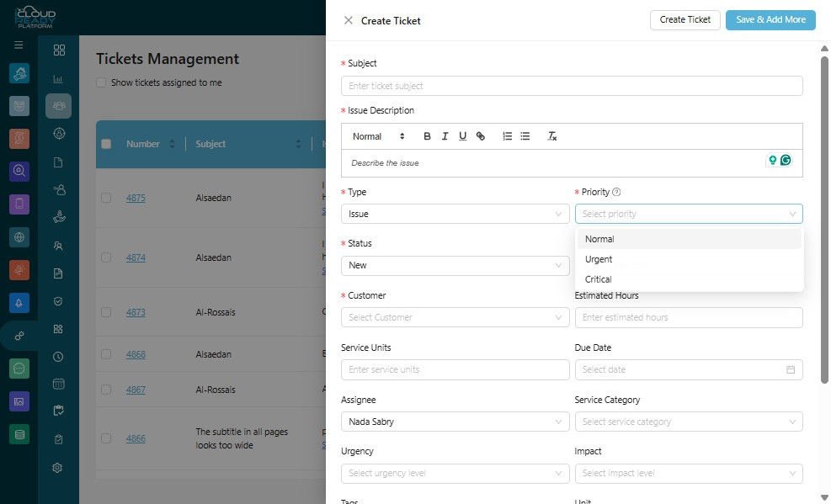This screenshot has height=504, width=831.
Task: Click the Create Ticket button
Action: (685, 19)
